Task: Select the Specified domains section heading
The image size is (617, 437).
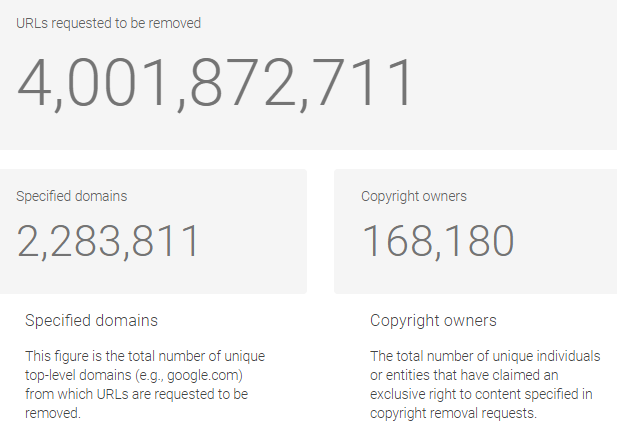Action: [91, 320]
